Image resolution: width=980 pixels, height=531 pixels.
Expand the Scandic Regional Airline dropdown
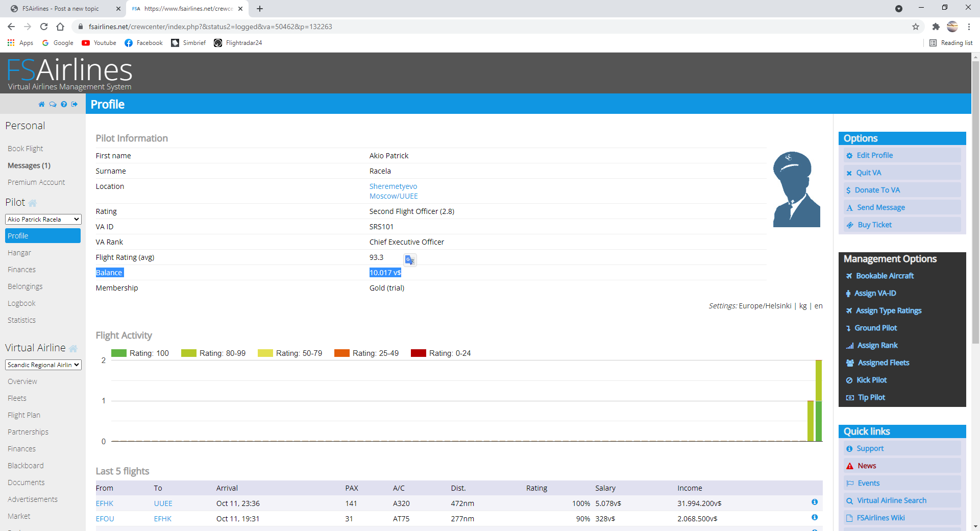tap(43, 365)
